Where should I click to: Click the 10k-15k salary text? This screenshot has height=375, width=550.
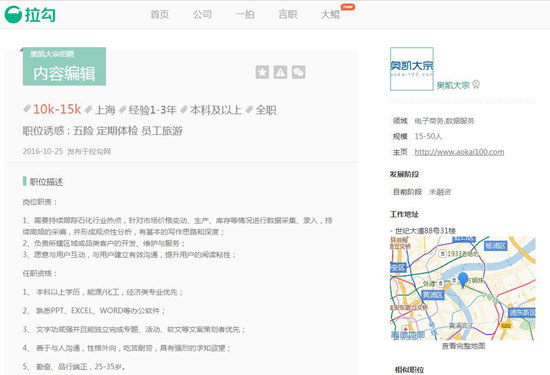coord(57,109)
